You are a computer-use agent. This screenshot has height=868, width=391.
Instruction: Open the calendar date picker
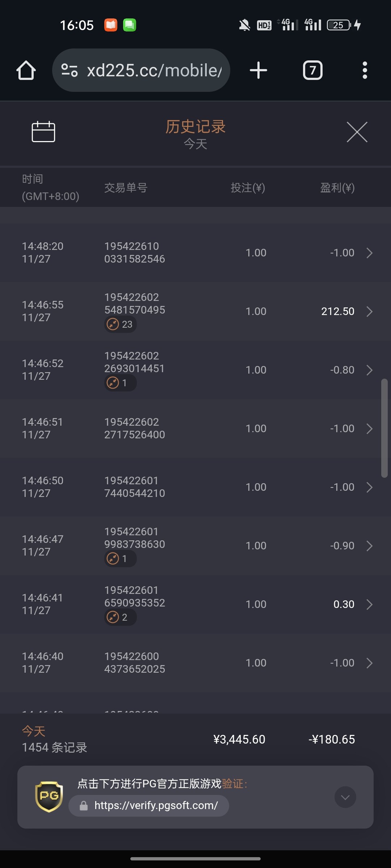[x=43, y=132]
